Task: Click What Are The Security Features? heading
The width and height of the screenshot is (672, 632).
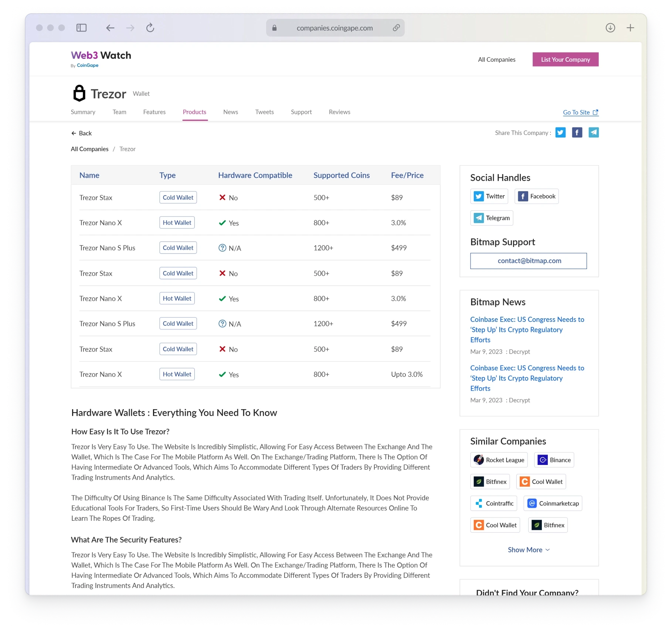Action: 126,540
